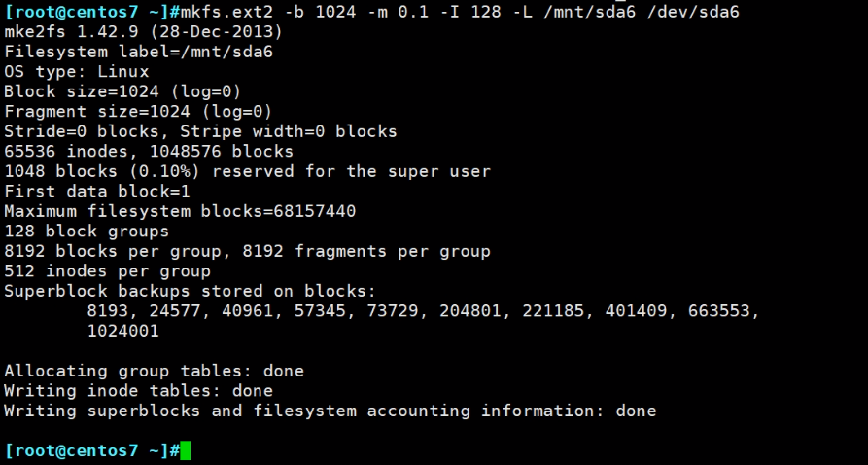Screen dimensions: 868x465
Task: Click the reserved for the super user line
Action: click(247, 171)
